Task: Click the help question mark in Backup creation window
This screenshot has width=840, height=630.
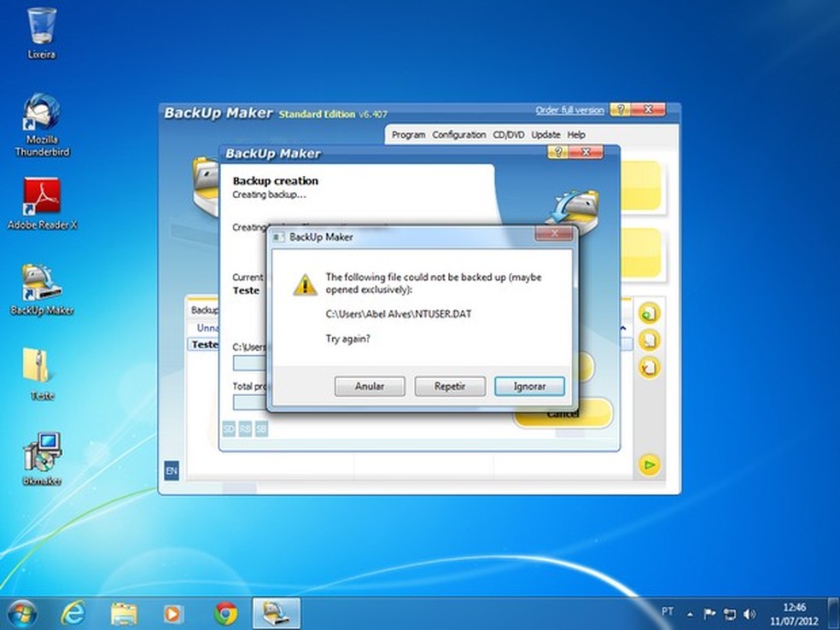Action: pyautogui.click(x=557, y=152)
